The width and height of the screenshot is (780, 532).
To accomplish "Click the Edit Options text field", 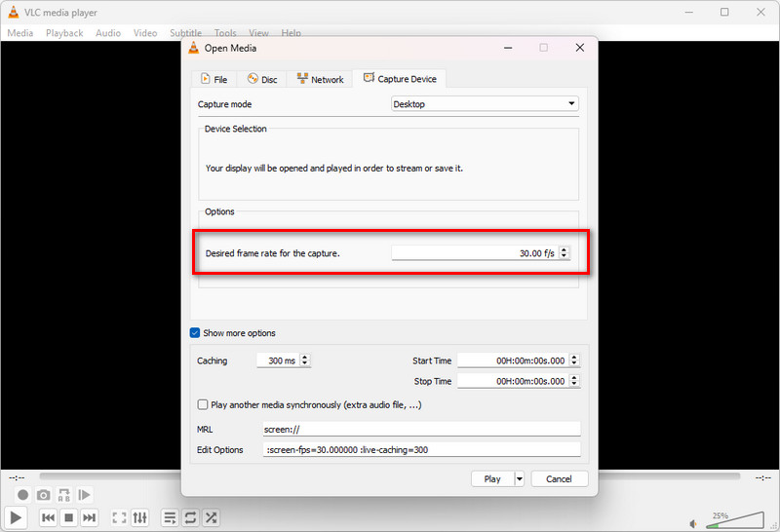I will [x=421, y=449].
